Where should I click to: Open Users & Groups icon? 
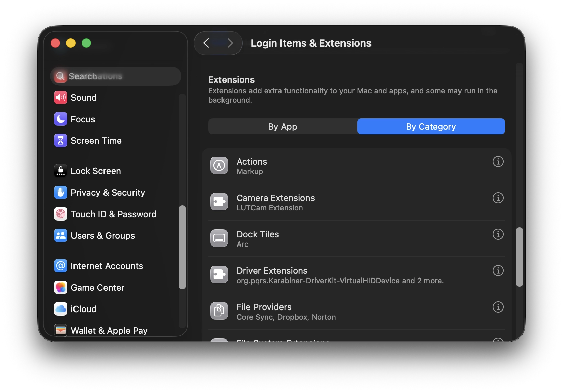click(x=61, y=236)
